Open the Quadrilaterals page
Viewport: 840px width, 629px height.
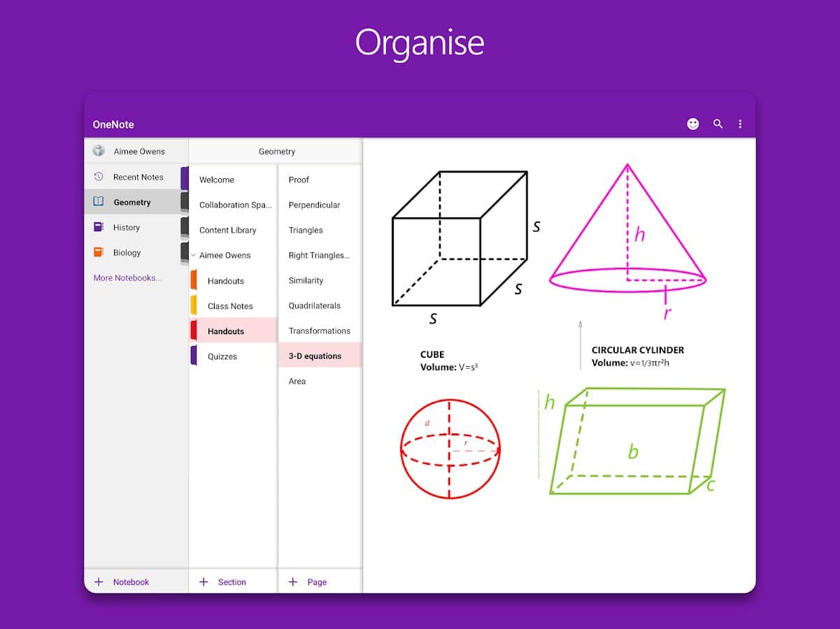pos(315,306)
